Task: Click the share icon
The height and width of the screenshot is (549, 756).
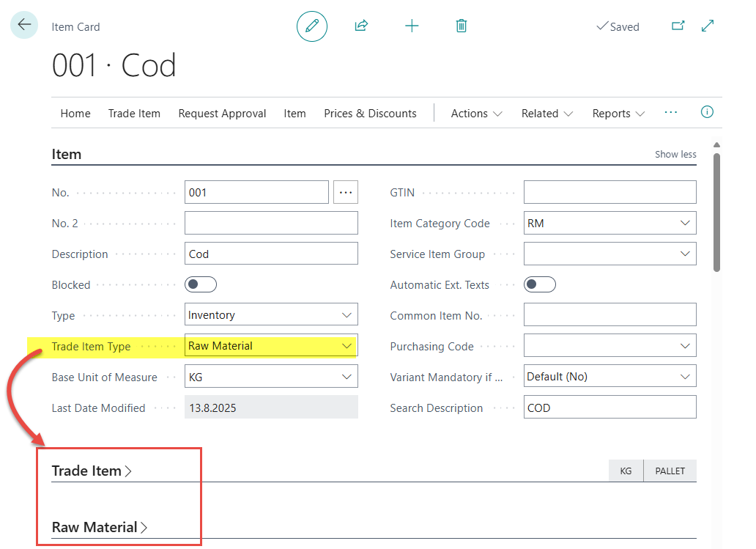Action: click(x=361, y=26)
